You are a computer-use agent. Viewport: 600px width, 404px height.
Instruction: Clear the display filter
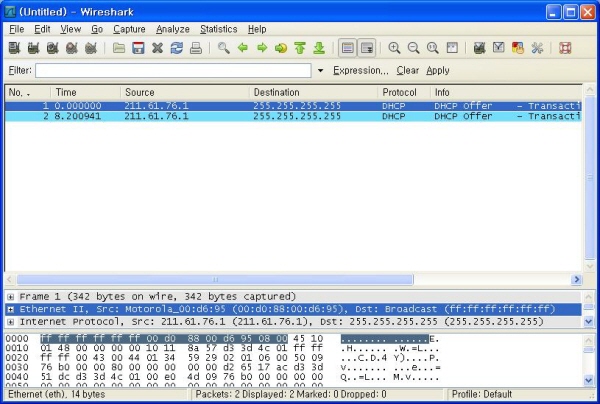click(x=408, y=70)
